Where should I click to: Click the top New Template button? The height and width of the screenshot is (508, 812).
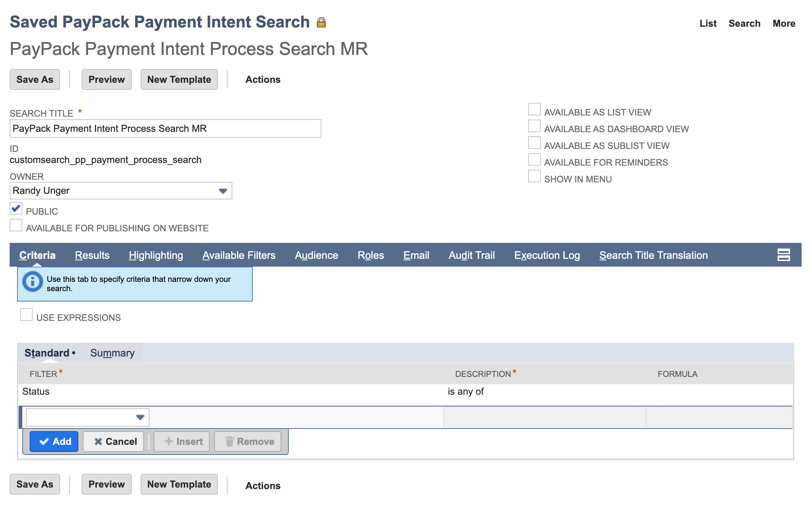tap(179, 79)
